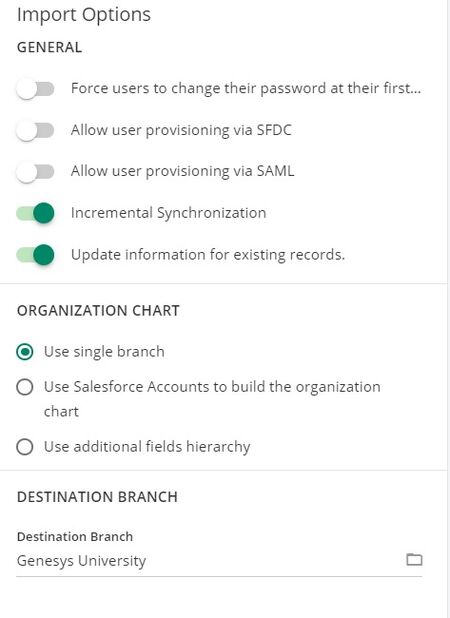450x618 pixels.
Task: Open the Destination Branch folder picker icon
Action: [414, 559]
